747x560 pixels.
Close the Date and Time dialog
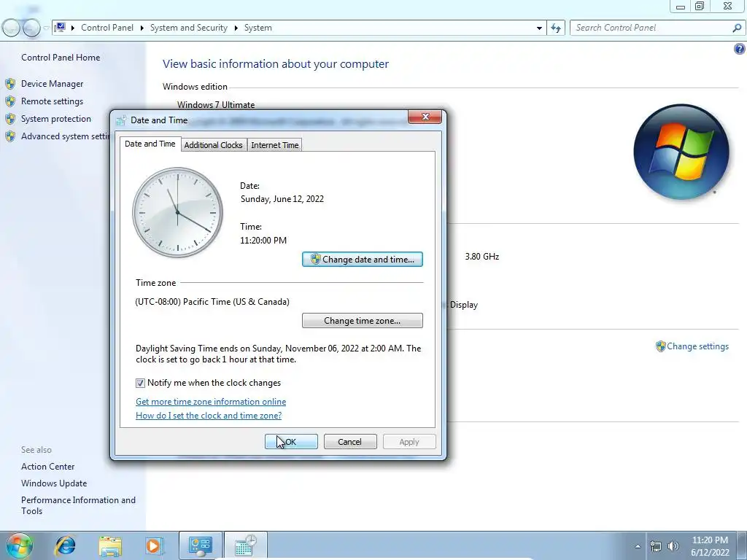point(425,117)
